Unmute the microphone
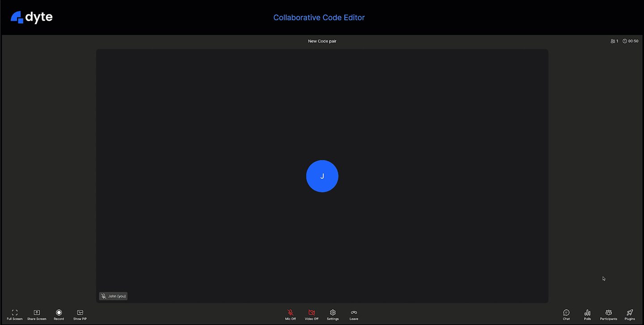Viewport: 644px width, 325px height. coord(290,314)
